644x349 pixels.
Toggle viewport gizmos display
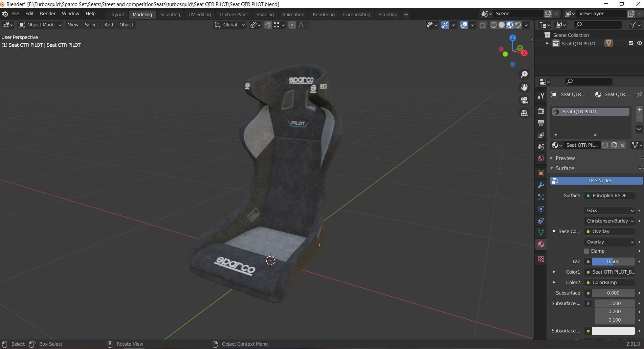click(x=445, y=25)
